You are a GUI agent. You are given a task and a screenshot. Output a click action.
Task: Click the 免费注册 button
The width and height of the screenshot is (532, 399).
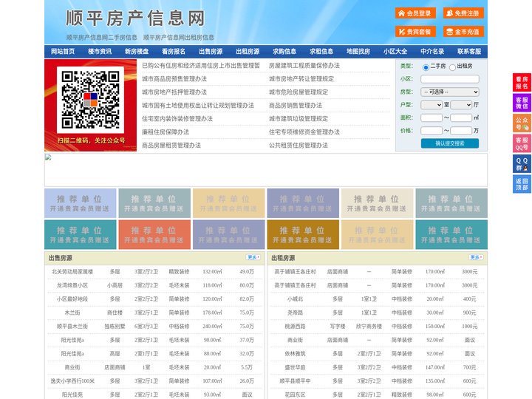[x=463, y=13]
